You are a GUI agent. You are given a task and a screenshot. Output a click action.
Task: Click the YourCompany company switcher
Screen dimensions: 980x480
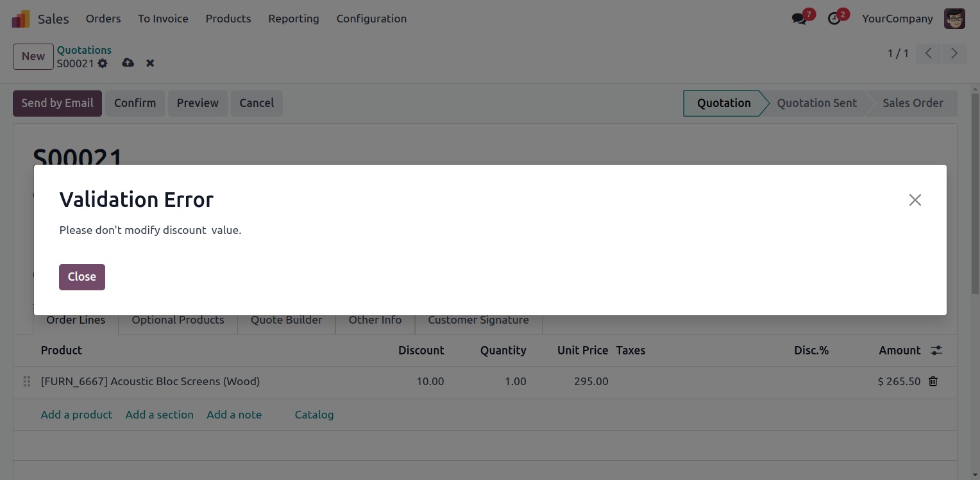tap(897, 19)
